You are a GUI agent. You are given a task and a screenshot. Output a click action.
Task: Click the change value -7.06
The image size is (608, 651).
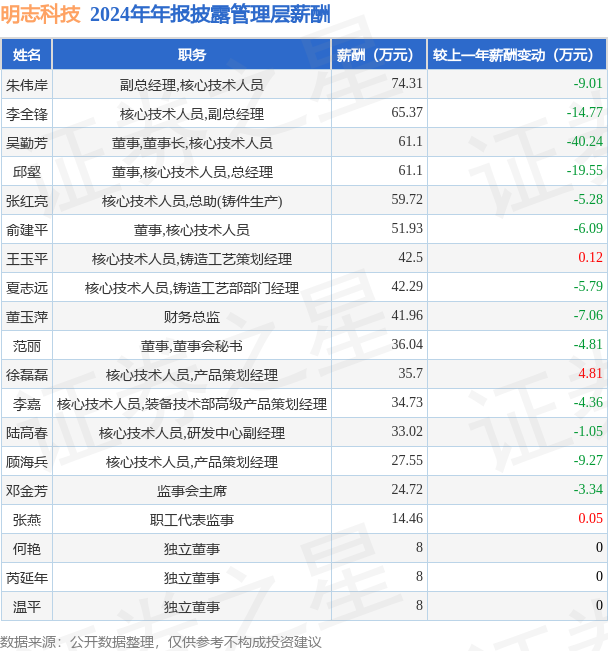[588, 316]
